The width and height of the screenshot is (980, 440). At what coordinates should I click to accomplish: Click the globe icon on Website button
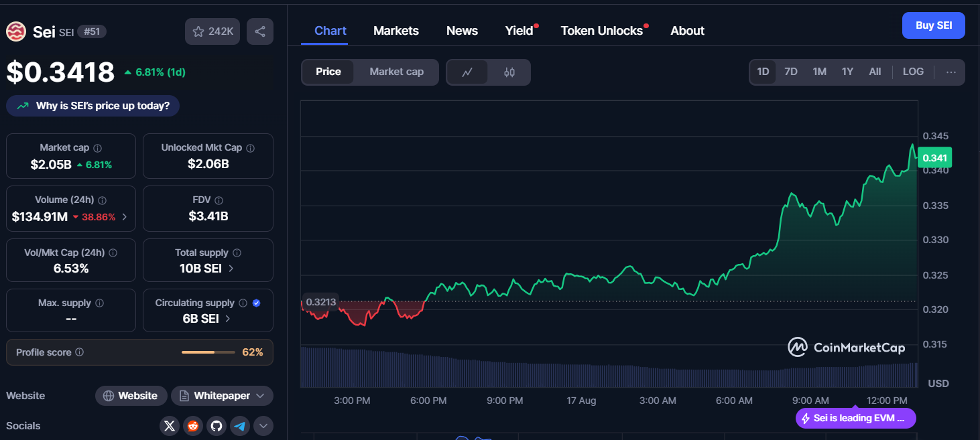click(x=109, y=396)
